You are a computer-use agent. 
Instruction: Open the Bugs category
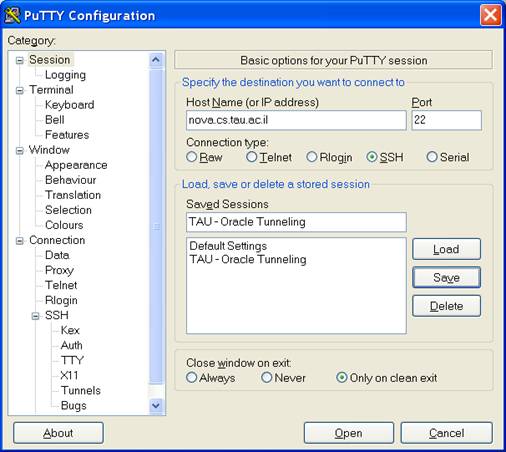coord(74,405)
